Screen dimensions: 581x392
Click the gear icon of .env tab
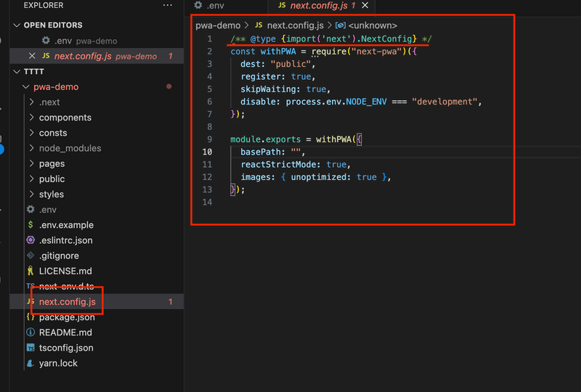click(198, 5)
